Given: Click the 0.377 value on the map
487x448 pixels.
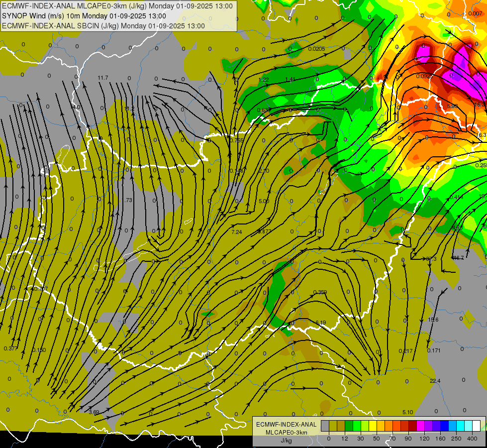Looking at the screenshot, I should [11, 348].
